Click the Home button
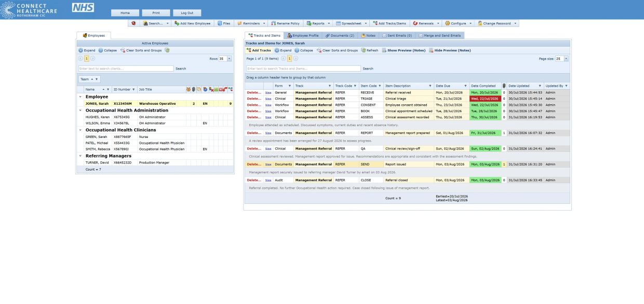644x304 pixels. click(125, 13)
